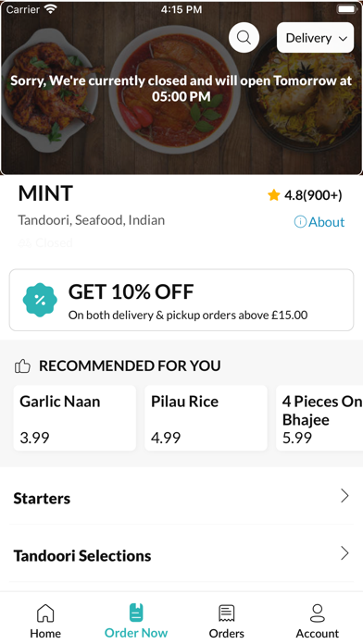363x644 pixels.
Task: Expand the Tandoori Selections chevron
Action: click(344, 553)
